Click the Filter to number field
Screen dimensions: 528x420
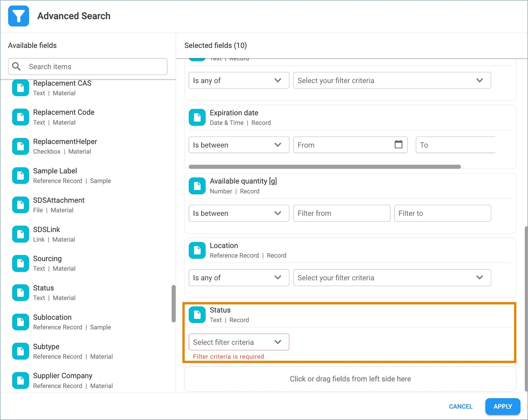(443, 213)
